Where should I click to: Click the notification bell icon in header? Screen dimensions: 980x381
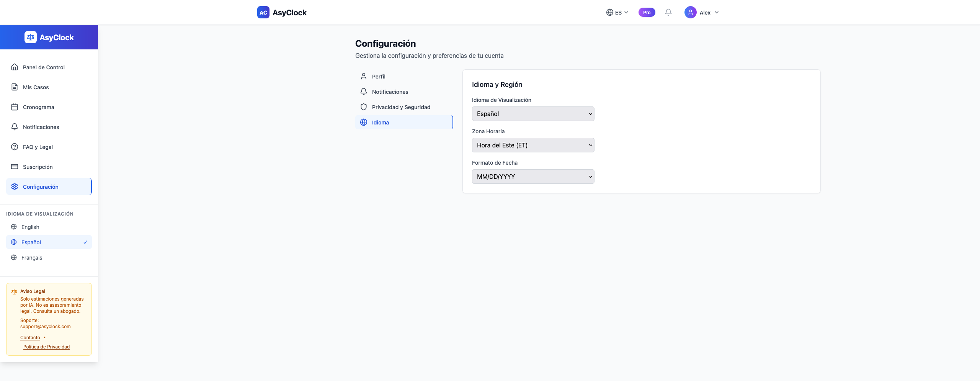pos(668,12)
